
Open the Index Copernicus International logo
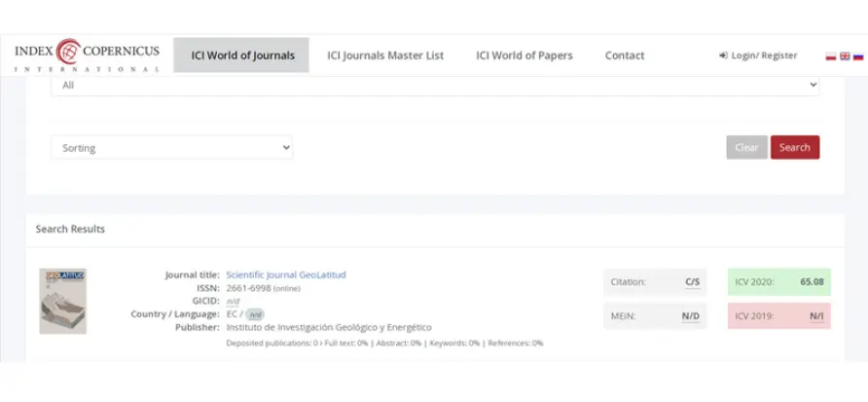[87, 55]
